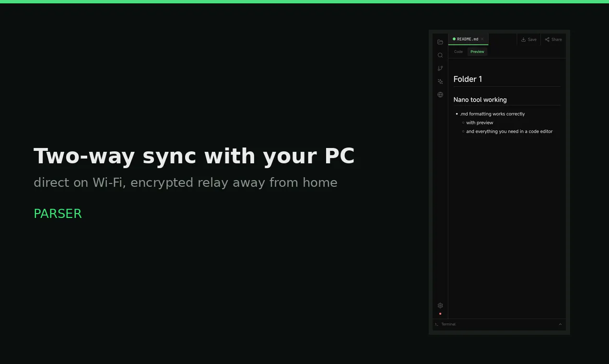Open the search panel magnifier icon

coord(440,55)
